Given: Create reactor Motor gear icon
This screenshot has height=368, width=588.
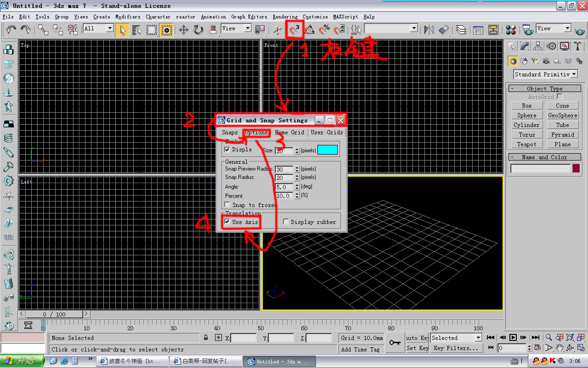Looking at the screenshot, I should point(9,181).
